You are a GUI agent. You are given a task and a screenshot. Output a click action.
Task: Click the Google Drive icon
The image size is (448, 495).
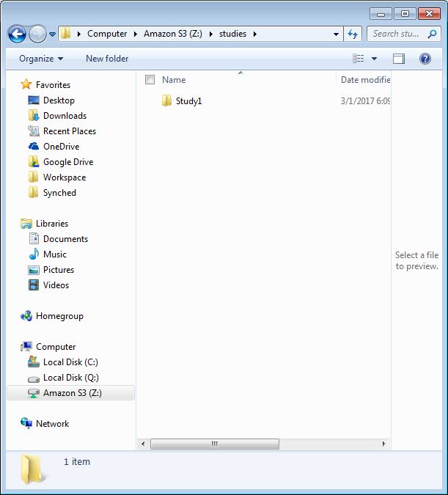tap(34, 161)
